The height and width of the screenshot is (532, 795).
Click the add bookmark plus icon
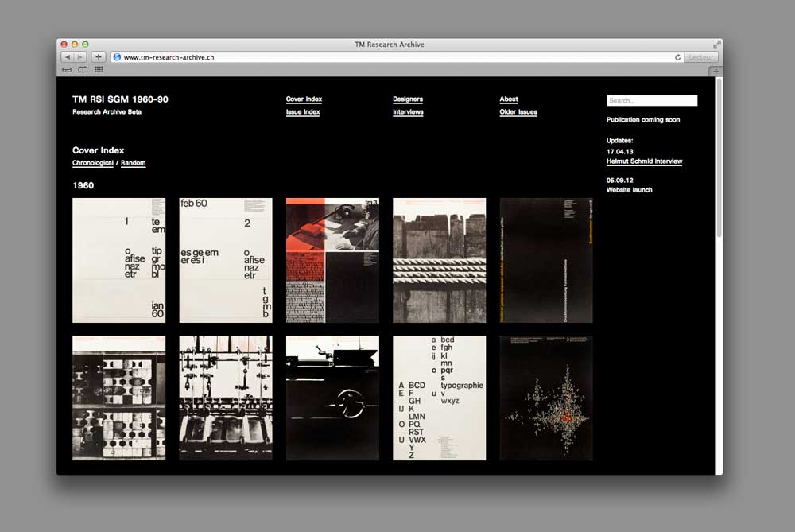click(x=97, y=56)
